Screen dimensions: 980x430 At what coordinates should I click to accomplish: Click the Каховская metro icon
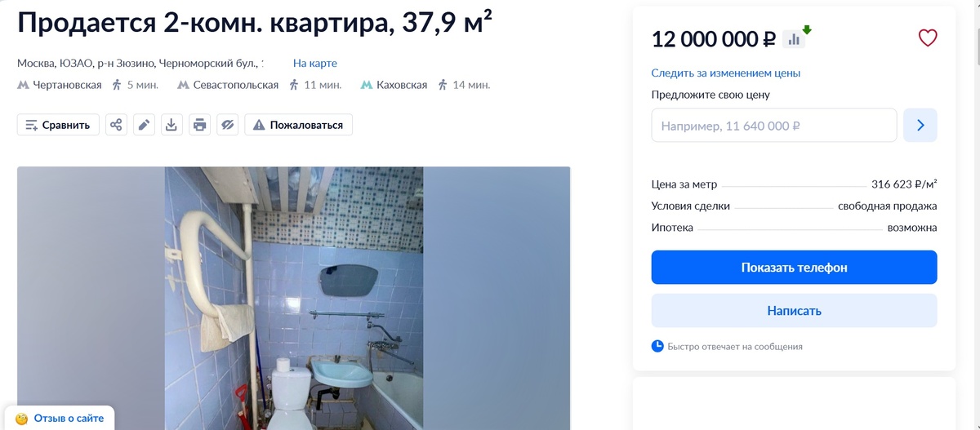[x=367, y=85]
